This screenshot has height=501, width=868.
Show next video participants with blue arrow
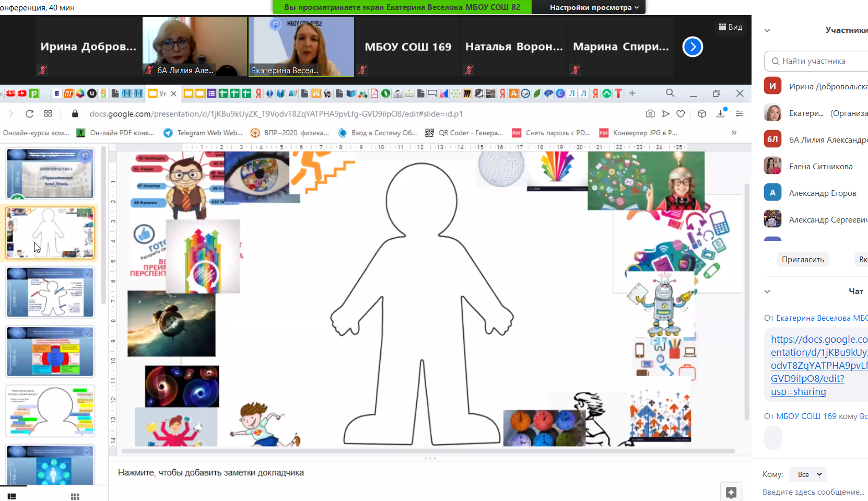[x=693, y=47]
